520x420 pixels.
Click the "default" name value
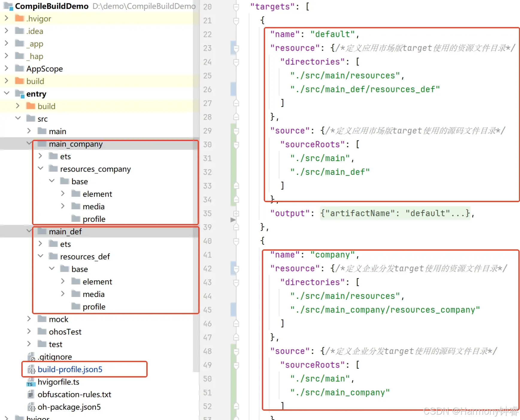(333, 34)
